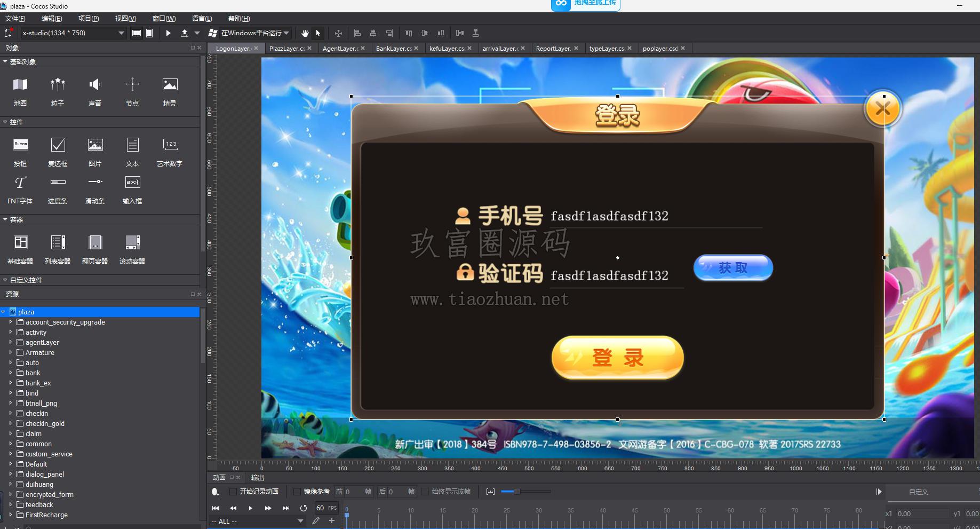Choose the 列表容器 list container
980x529 pixels.
pyautogui.click(x=58, y=249)
